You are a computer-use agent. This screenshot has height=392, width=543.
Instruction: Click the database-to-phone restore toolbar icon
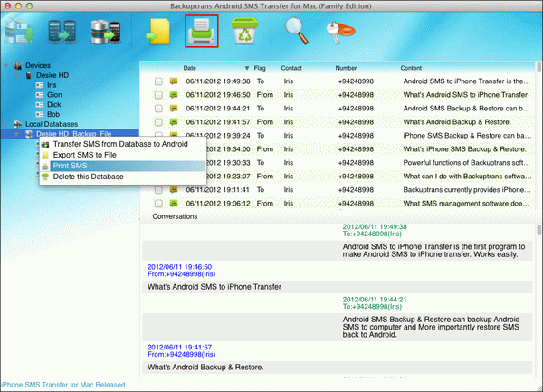pyautogui.click(x=106, y=32)
